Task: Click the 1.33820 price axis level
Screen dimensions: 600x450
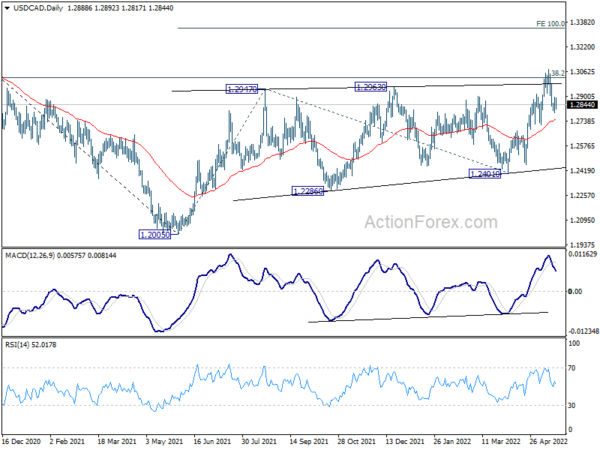Action: coord(582,23)
